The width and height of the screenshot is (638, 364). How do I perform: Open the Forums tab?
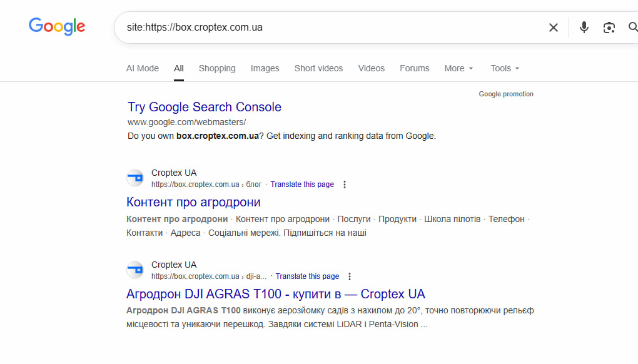pos(415,68)
